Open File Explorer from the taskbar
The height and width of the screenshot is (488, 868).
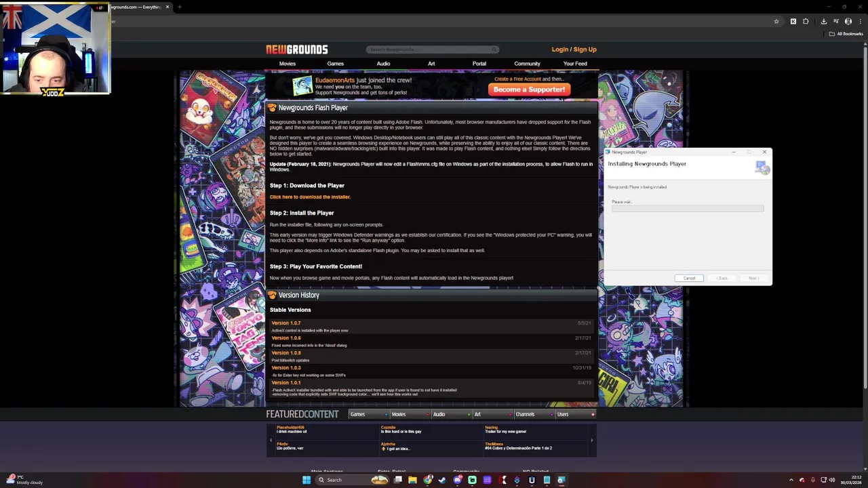[412, 480]
